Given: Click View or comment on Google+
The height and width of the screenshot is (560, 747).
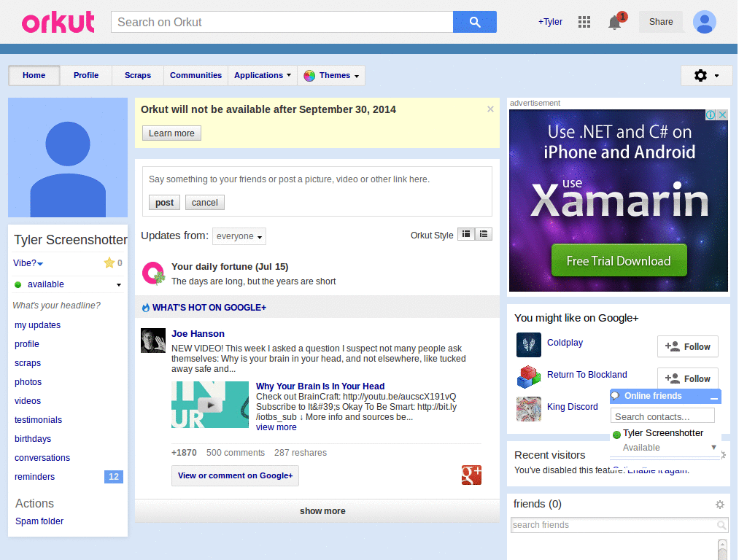Looking at the screenshot, I should tap(236, 475).
